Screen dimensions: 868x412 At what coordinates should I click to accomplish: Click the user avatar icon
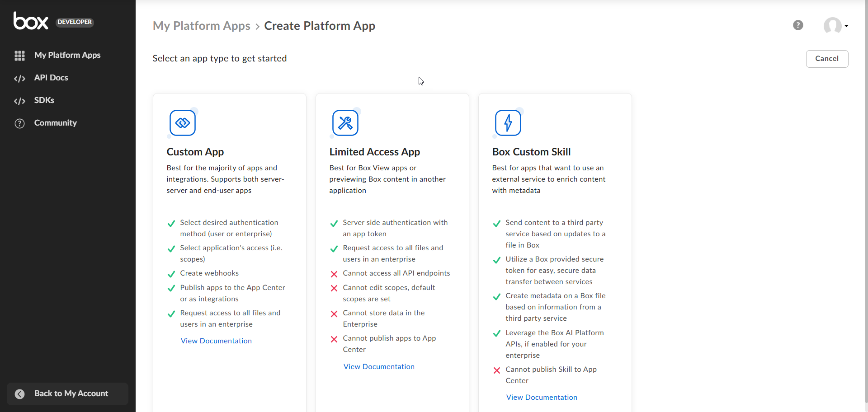[833, 26]
